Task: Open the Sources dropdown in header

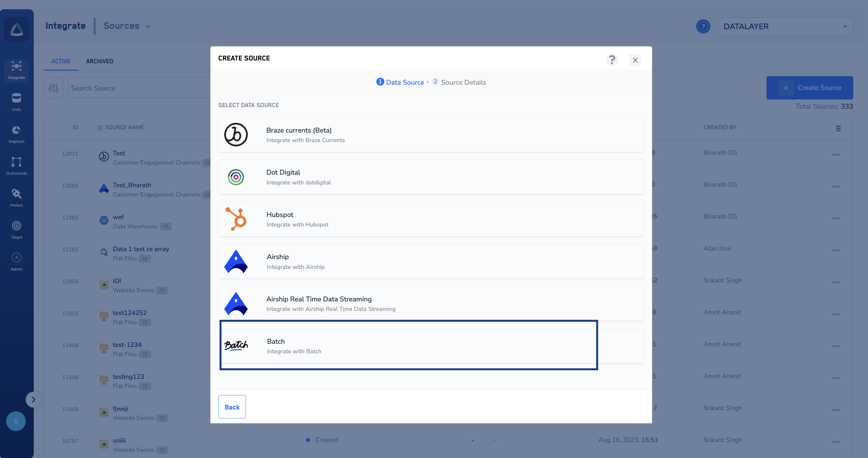Action: (x=127, y=26)
